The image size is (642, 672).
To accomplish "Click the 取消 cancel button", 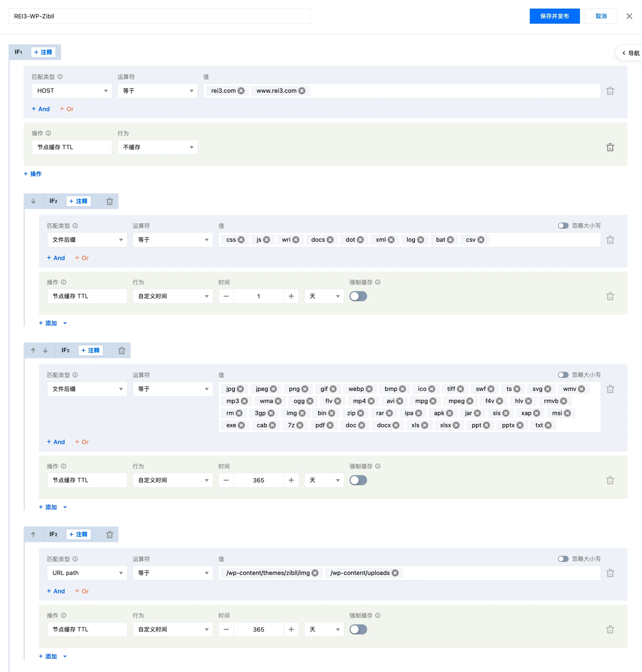I will tap(601, 16).
